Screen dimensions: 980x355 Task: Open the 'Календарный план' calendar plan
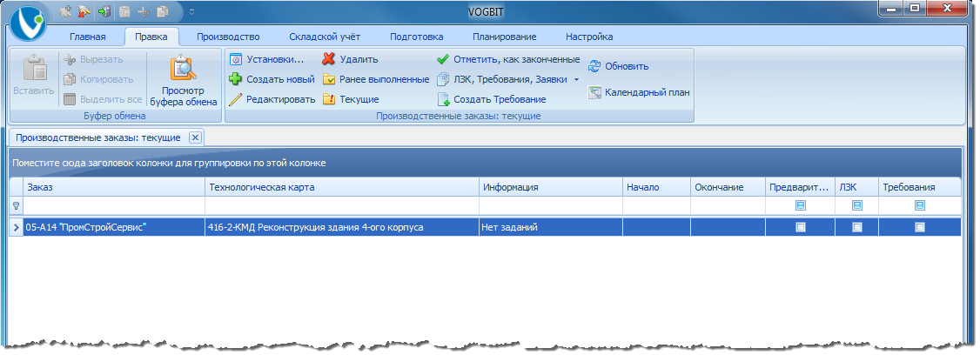coord(594,93)
